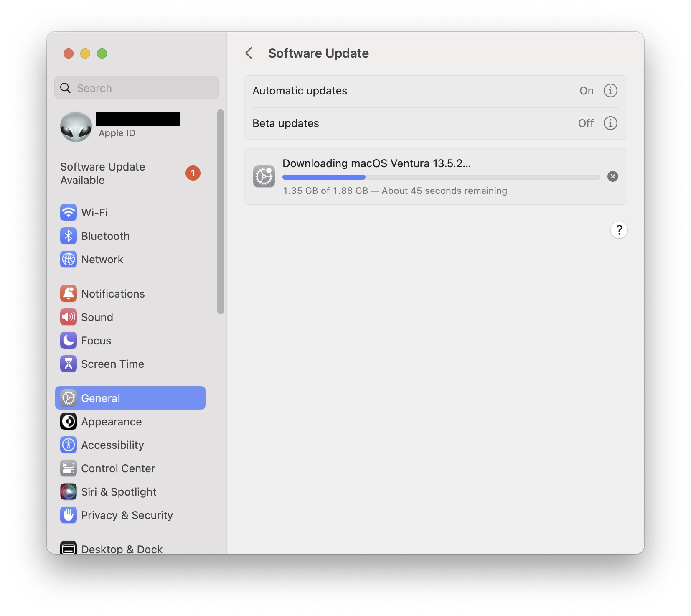Viewport: 691px width, 616px height.
Task: Click the Appearance icon in sidebar
Action: pyautogui.click(x=69, y=421)
